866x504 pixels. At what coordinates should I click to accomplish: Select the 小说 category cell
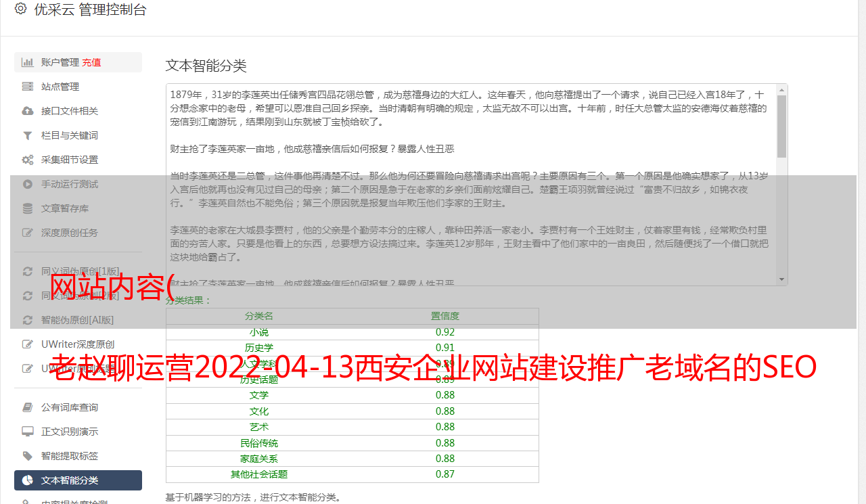(259, 332)
